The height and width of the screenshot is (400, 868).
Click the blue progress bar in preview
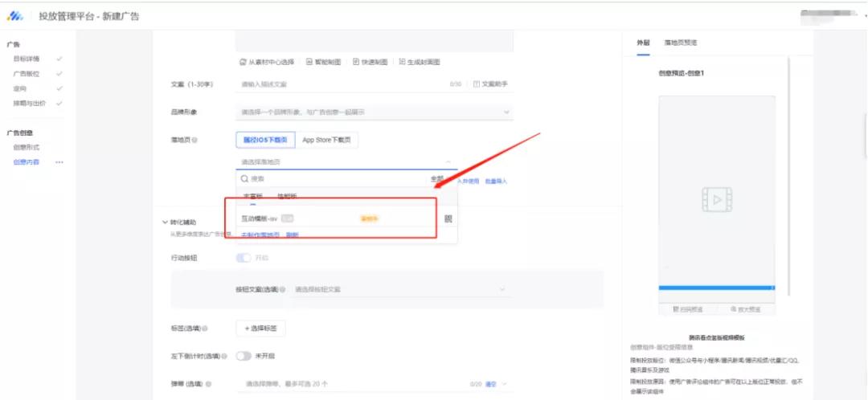pyautogui.click(x=716, y=288)
